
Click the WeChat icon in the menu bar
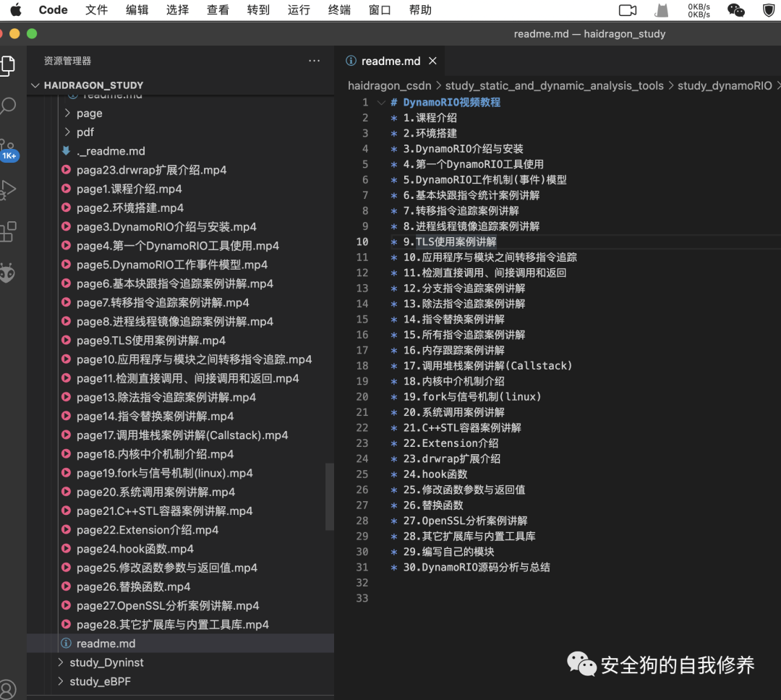coord(735,10)
